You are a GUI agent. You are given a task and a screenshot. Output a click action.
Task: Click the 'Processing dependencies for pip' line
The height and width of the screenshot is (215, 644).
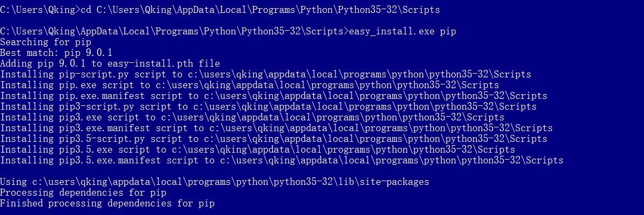(83, 192)
